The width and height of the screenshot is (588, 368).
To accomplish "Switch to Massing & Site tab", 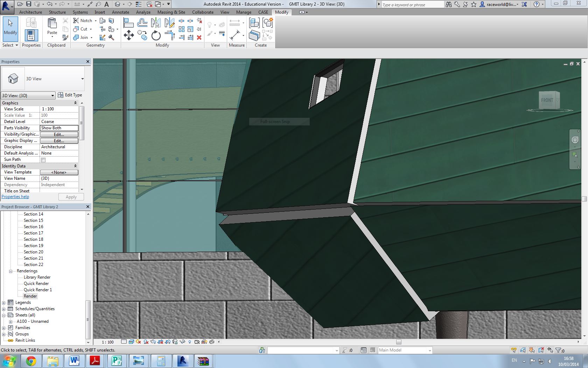I will point(171,12).
